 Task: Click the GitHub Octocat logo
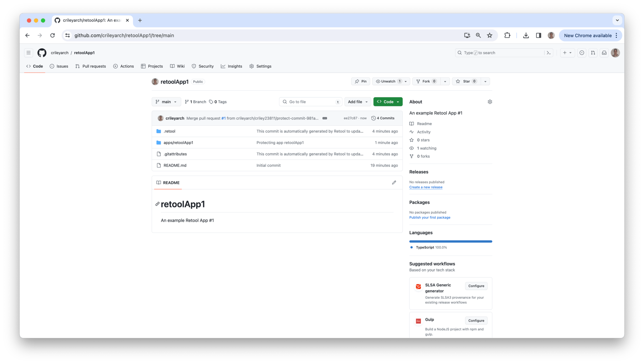tap(42, 53)
